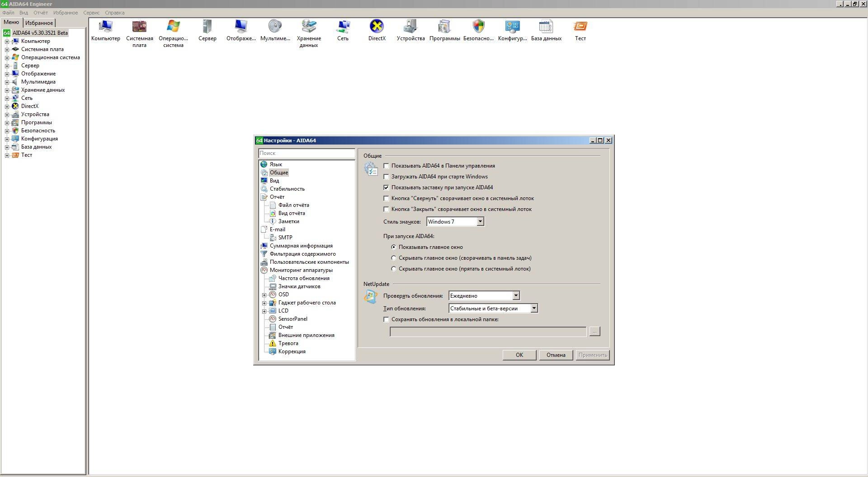Select Показывать главное окно radio button
This screenshot has height=477, width=868.
coord(394,247)
